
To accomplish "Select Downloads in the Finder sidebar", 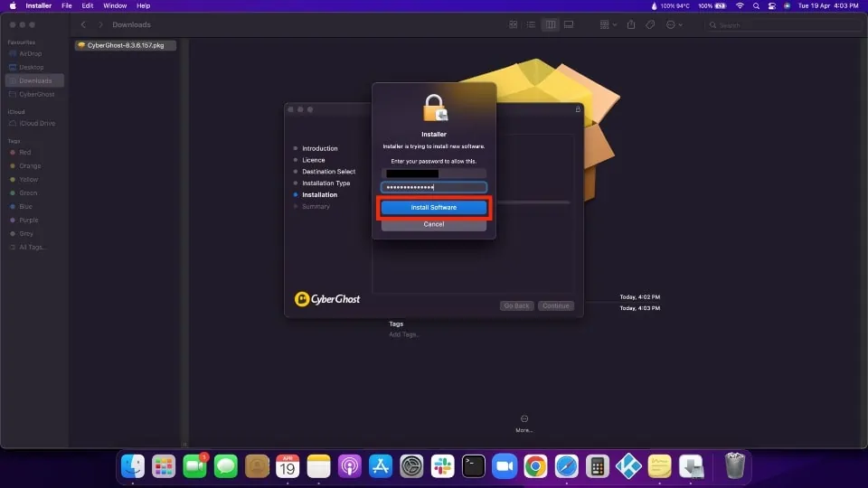I will click(x=34, y=80).
